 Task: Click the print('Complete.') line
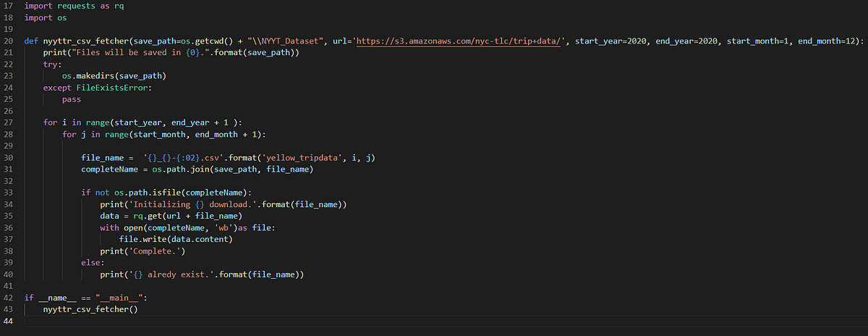click(143, 251)
